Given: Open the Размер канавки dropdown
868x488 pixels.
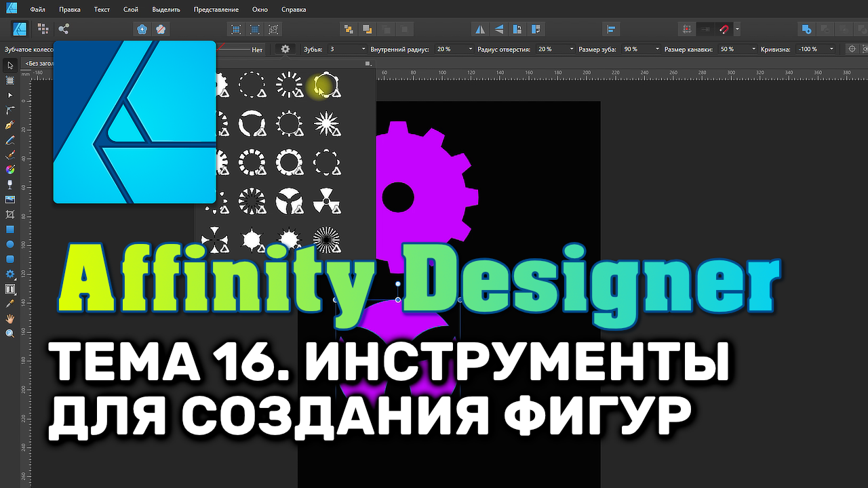Looking at the screenshot, I should (753, 49).
